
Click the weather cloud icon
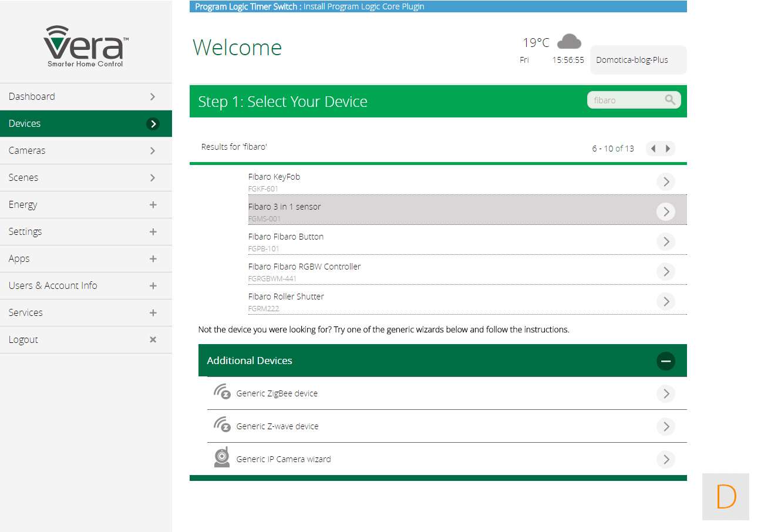(568, 42)
